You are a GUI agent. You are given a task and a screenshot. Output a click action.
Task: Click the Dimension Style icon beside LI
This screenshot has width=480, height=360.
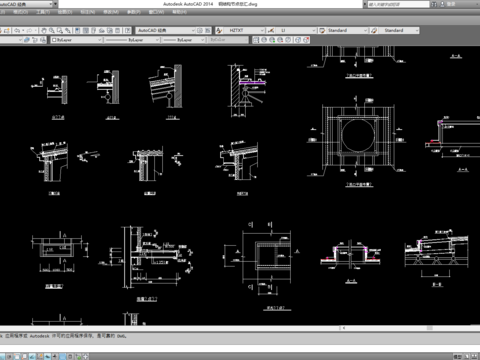coord(271,30)
